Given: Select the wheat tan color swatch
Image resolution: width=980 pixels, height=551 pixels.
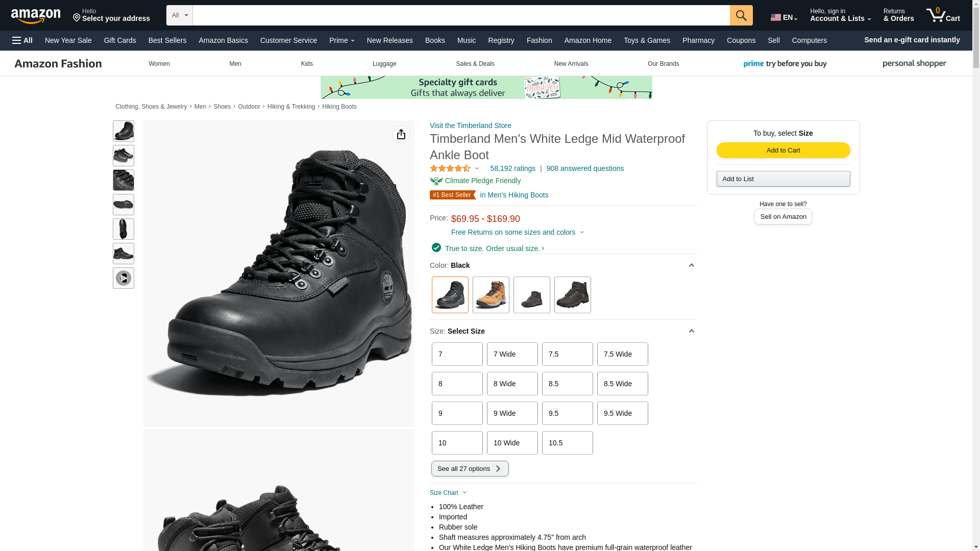Looking at the screenshot, I should pyautogui.click(x=491, y=295).
